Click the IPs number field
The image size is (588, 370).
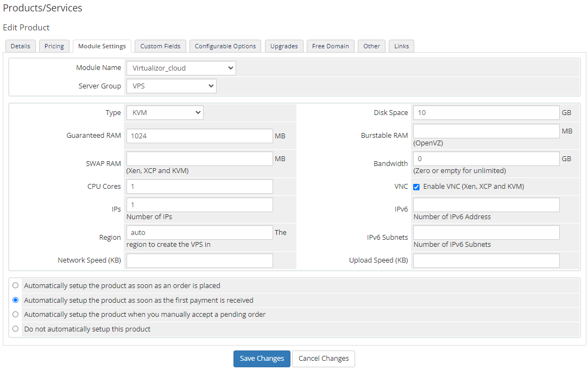click(199, 205)
